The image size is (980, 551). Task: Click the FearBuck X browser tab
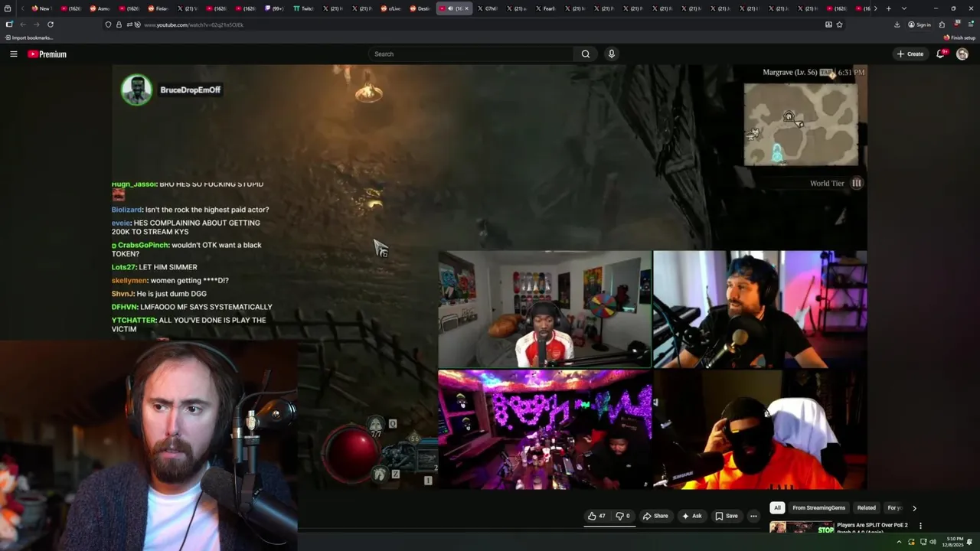pos(545,8)
